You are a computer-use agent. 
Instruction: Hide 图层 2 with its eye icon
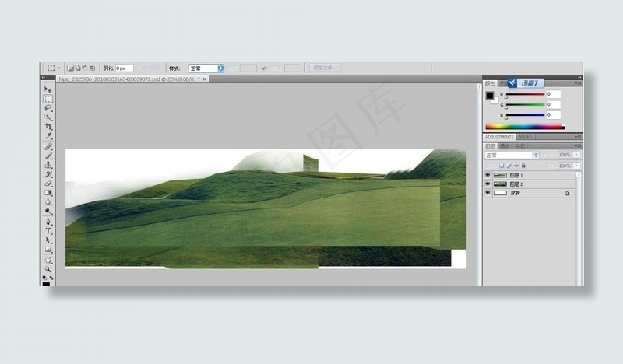point(487,184)
